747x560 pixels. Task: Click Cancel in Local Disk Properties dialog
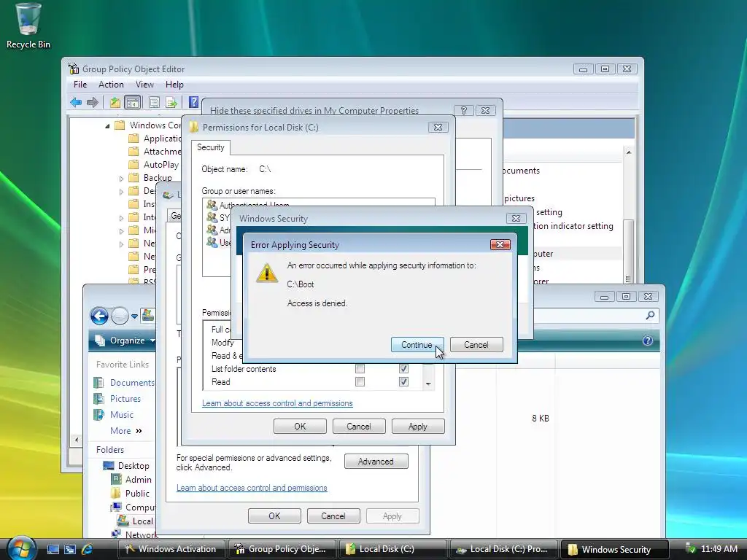point(333,516)
